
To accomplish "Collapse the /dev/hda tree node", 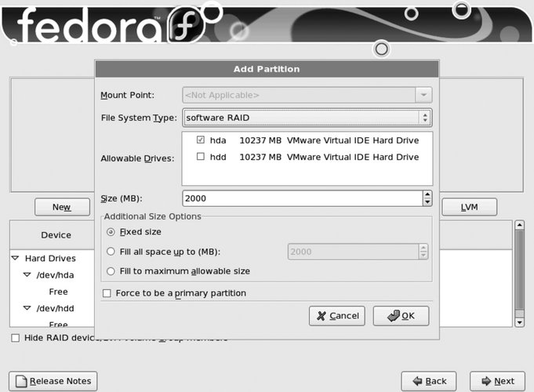I will pos(27,275).
